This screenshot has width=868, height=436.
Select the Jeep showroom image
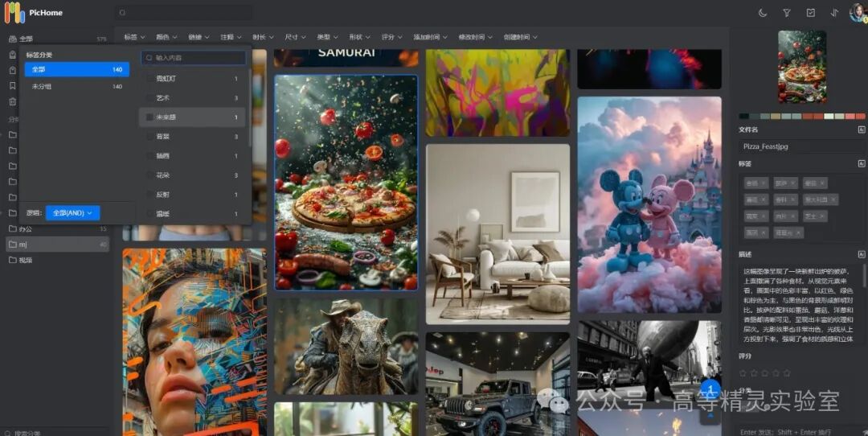pyautogui.click(x=497, y=384)
